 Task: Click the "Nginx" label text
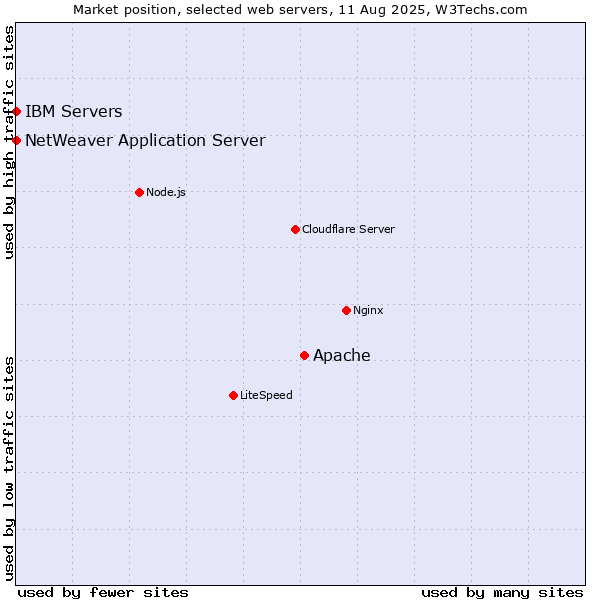pos(368,310)
